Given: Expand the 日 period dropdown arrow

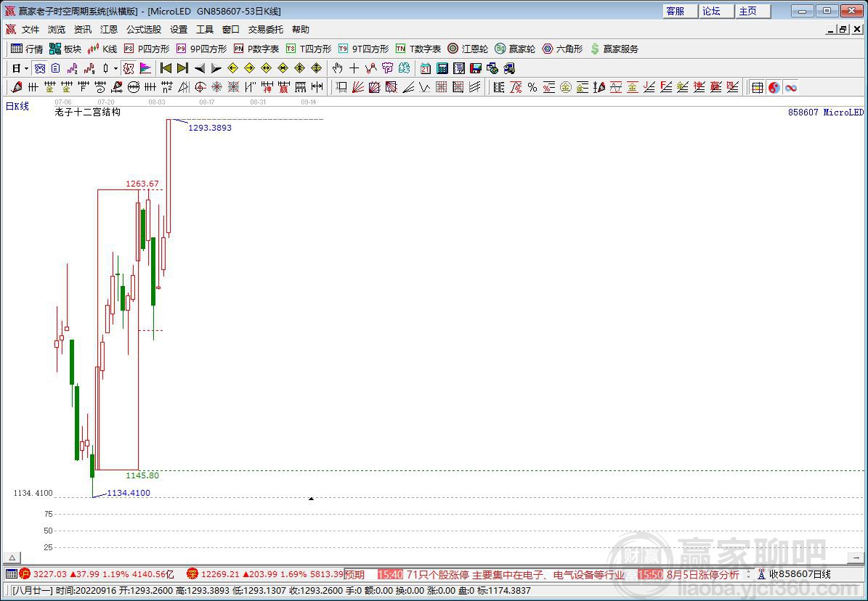Looking at the screenshot, I should (26, 69).
